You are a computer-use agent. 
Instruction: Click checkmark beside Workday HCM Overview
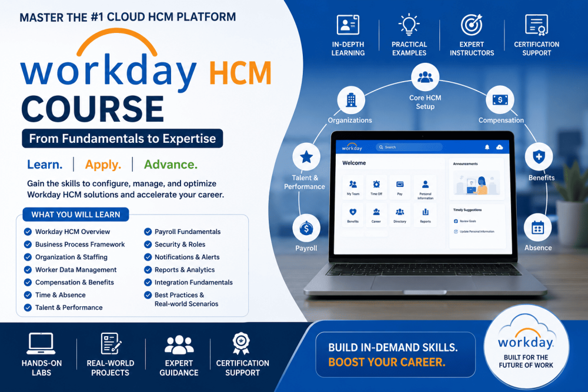(28, 232)
